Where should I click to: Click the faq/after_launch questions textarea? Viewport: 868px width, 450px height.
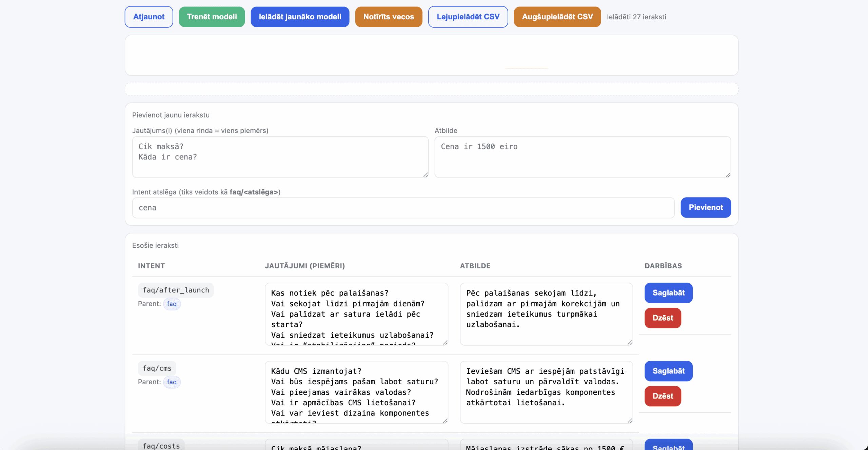(356, 314)
